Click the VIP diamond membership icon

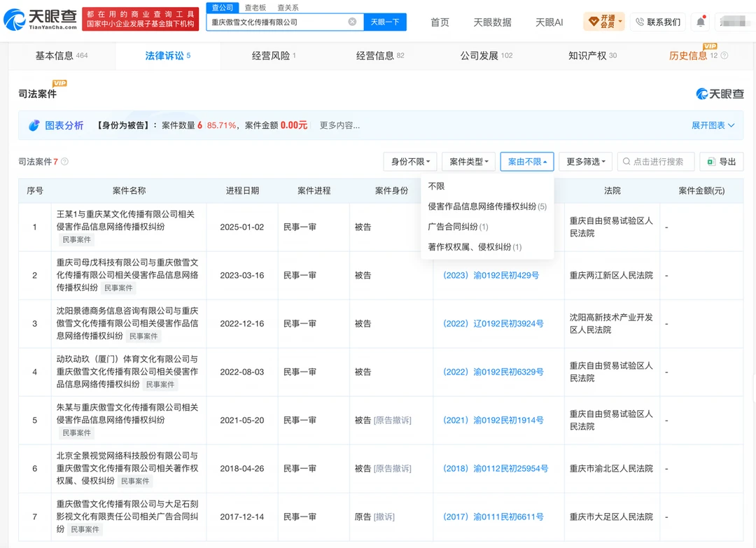click(594, 22)
